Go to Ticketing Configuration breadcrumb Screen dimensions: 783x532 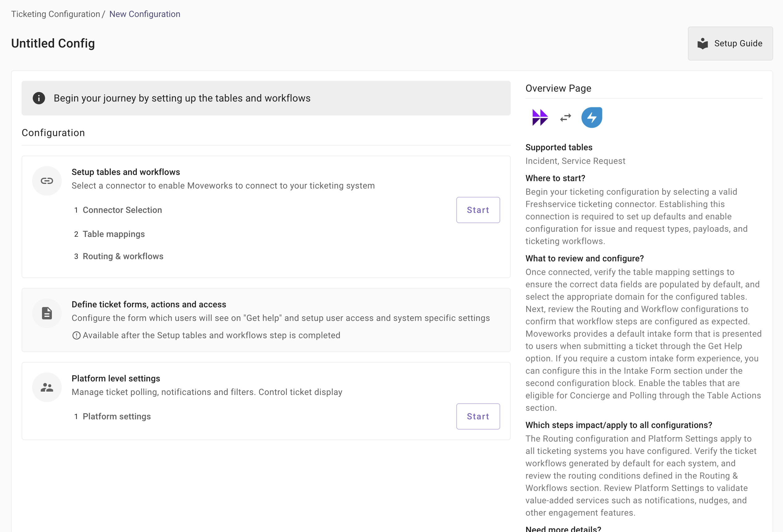click(x=56, y=14)
